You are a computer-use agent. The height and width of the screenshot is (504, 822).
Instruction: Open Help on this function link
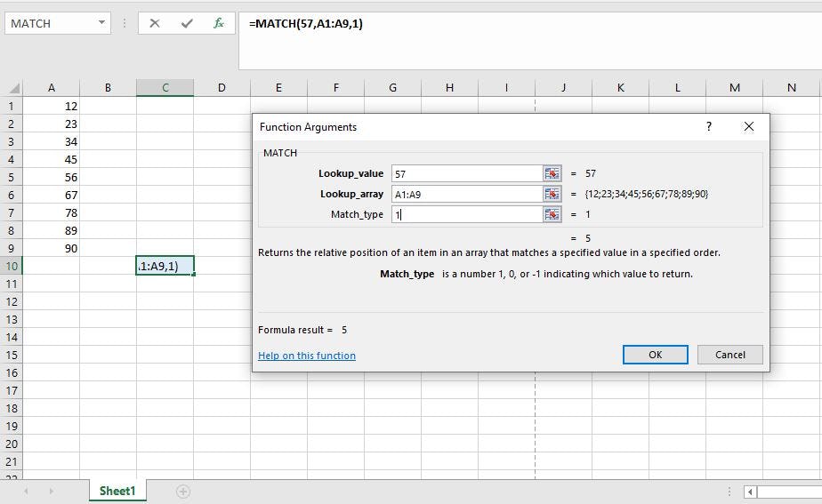pos(307,356)
